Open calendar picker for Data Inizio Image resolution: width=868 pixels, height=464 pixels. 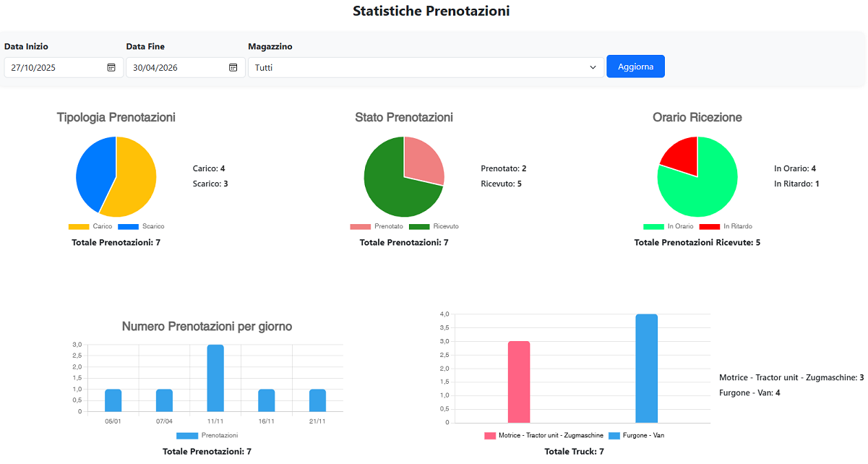111,67
